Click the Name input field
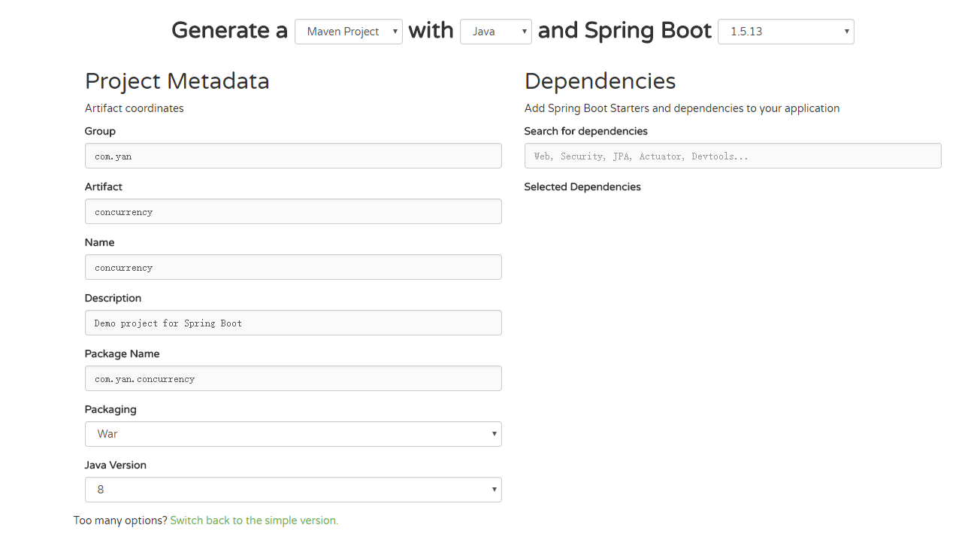Image resolution: width=980 pixels, height=534 pixels. (293, 267)
